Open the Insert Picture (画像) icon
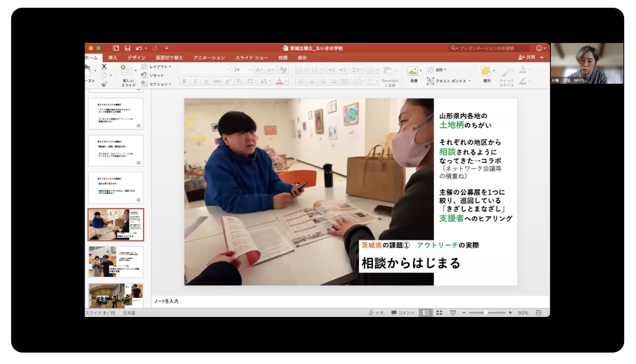The height and width of the screenshot is (364, 636). point(413,72)
